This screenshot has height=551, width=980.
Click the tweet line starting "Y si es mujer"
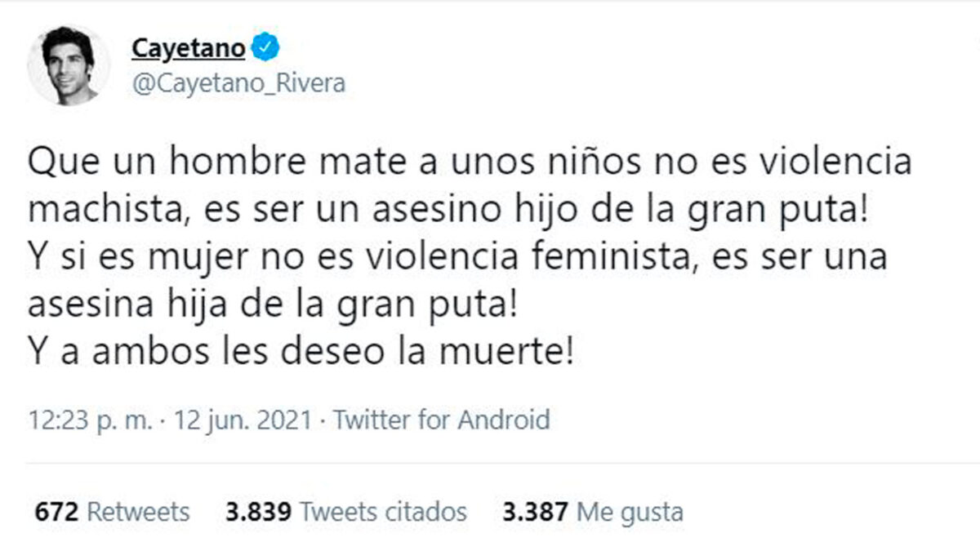coord(457,258)
